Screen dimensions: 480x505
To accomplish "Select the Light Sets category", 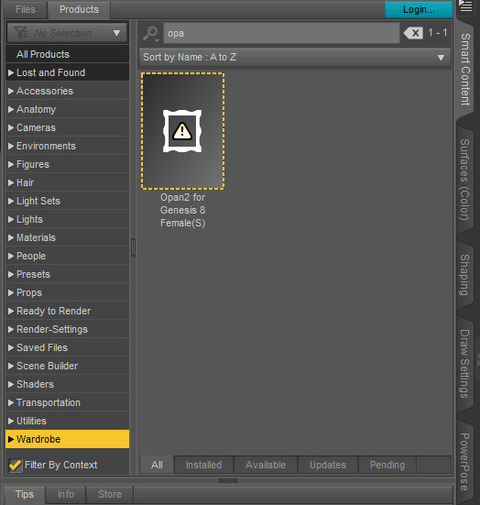I will [x=67, y=201].
